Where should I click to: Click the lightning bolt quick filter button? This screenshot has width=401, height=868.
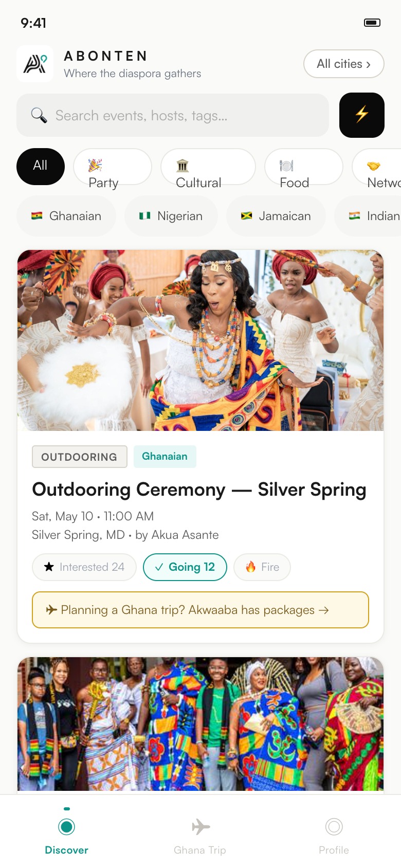(362, 115)
